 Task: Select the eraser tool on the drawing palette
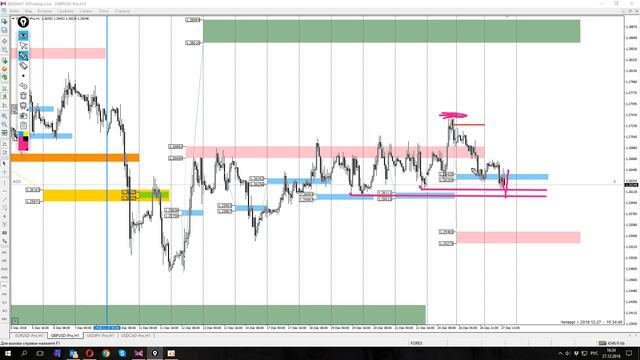pos(23,66)
